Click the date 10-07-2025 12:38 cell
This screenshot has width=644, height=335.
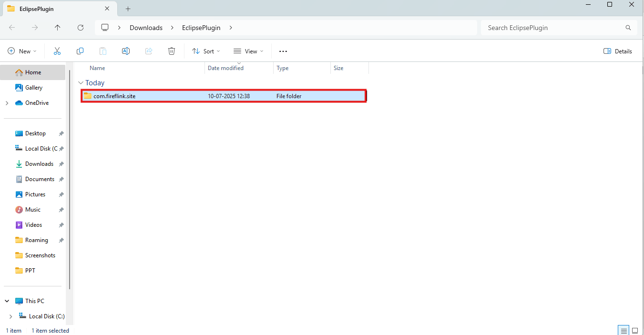229,96
